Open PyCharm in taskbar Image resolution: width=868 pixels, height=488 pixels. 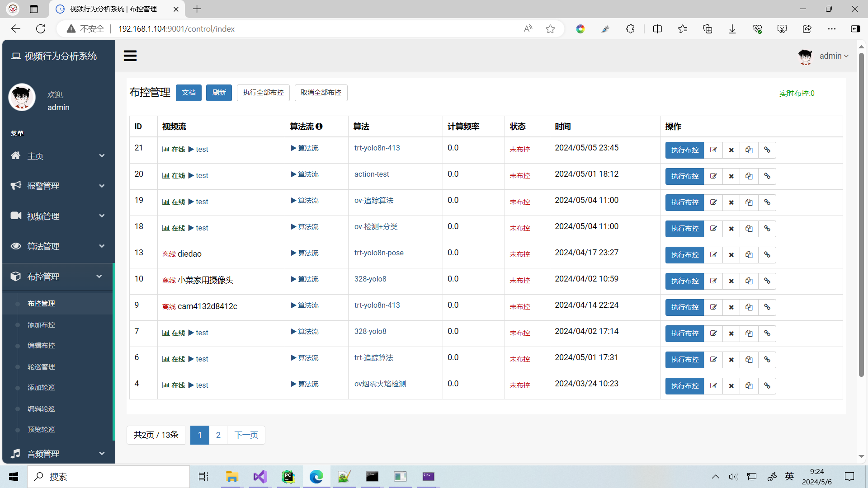point(288,477)
